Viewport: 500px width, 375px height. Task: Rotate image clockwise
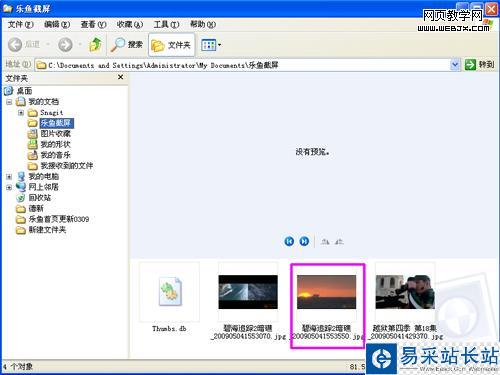[x=325, y=241]
